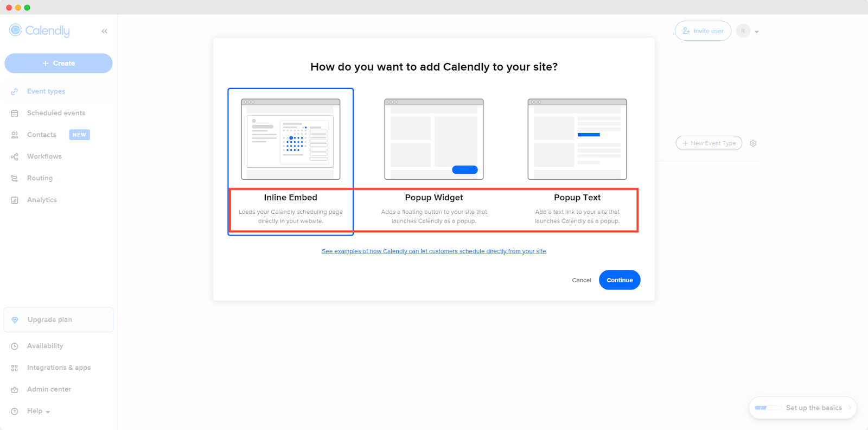The width and height of the screenshot is (868, 430).
Task: Select the Popup Widget thumbnail
Action: 434,139
